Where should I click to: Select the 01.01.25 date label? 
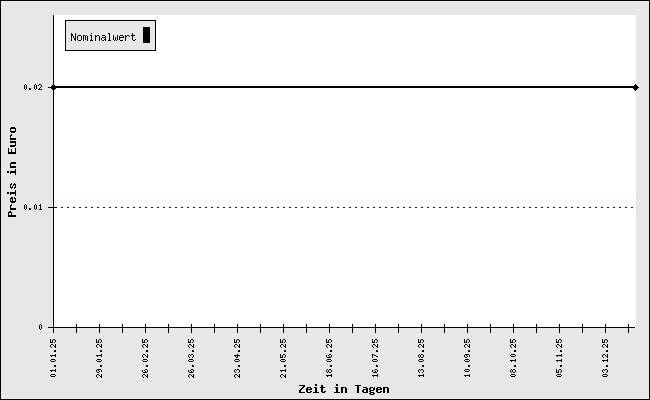point(54,357)
